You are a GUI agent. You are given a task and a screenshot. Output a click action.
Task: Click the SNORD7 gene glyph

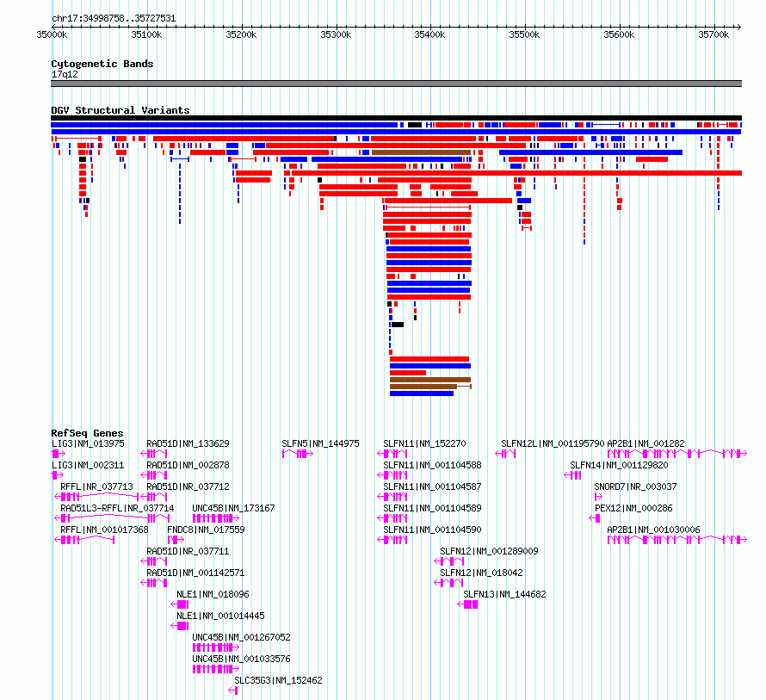coord(598,497)
